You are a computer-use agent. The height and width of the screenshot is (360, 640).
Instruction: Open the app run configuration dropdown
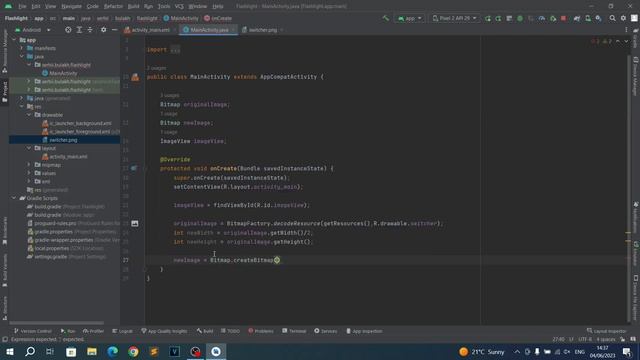(409, 18)
